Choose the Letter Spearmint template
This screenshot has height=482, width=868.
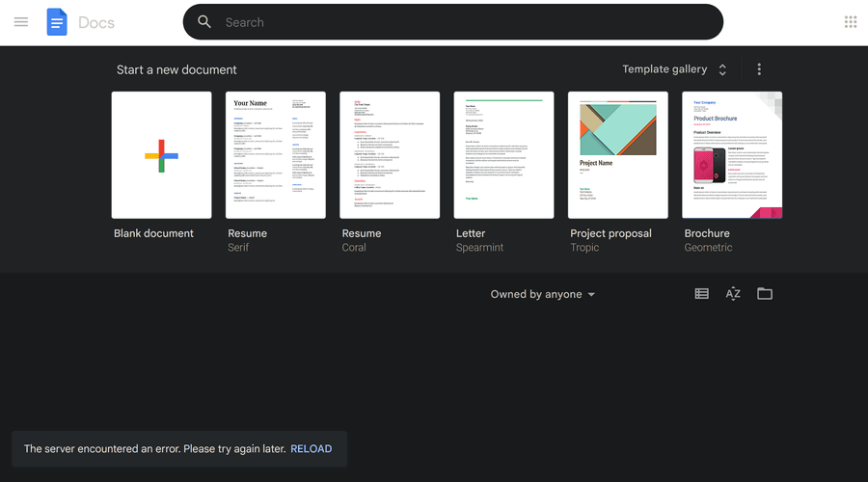(x=503, y=155)
